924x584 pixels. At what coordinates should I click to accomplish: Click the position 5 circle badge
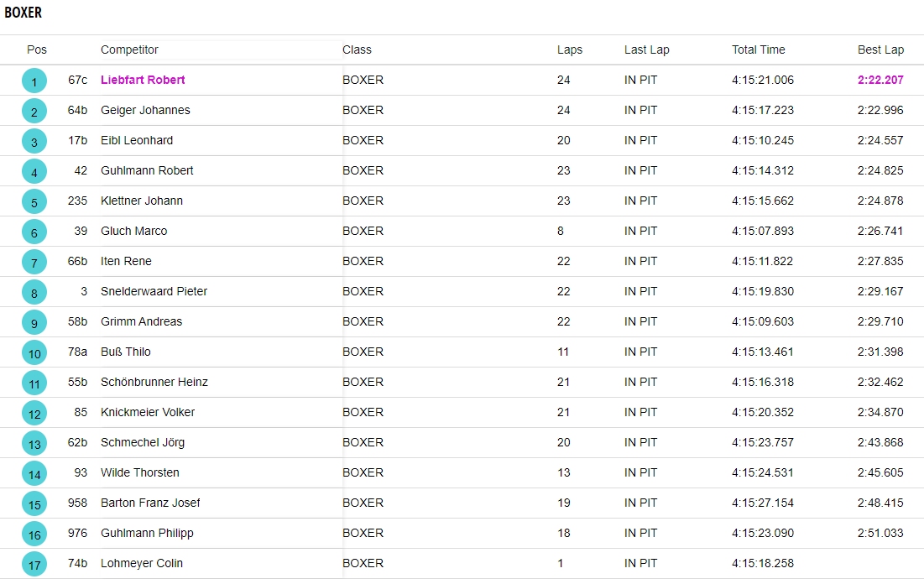[x=34, y=202]
